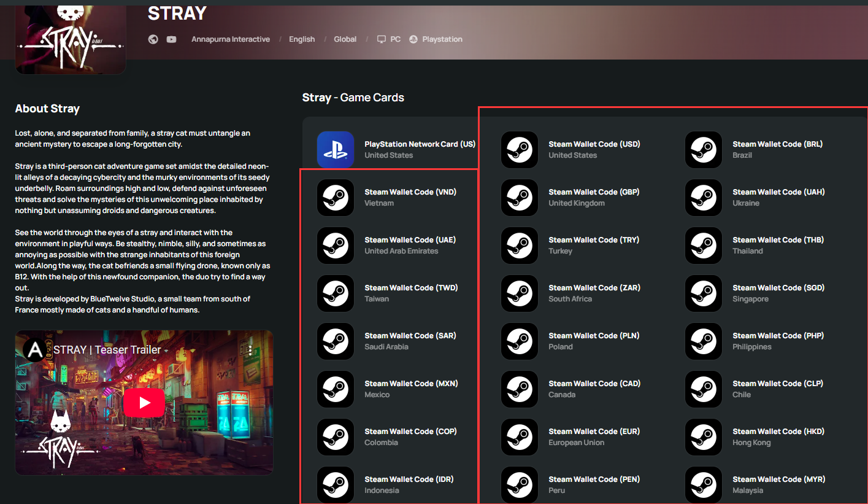Click Steam icon for United States USD
Viewport: 868px width, 504px height.
[x=520, y=150]
